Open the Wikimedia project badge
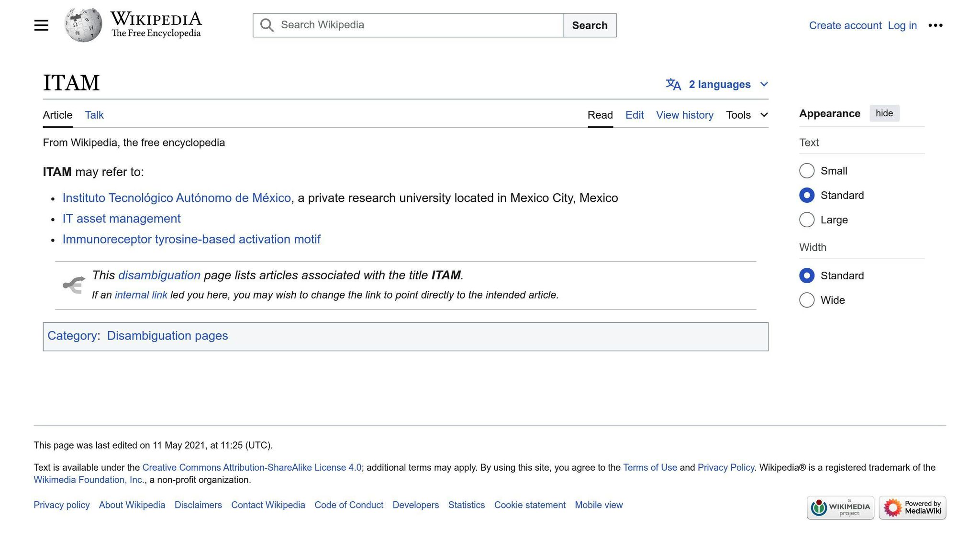This screenshot has width=980, height=551. pos(840,507)
